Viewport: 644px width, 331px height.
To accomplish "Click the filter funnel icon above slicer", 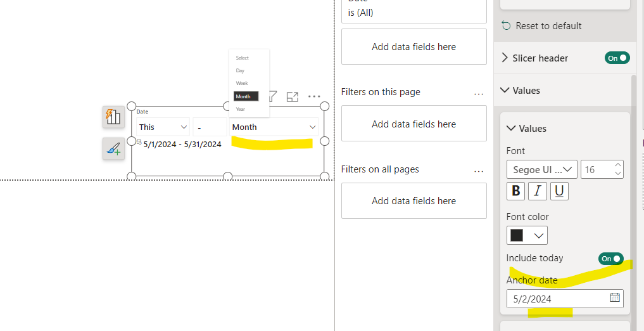I will pos(273,97).
